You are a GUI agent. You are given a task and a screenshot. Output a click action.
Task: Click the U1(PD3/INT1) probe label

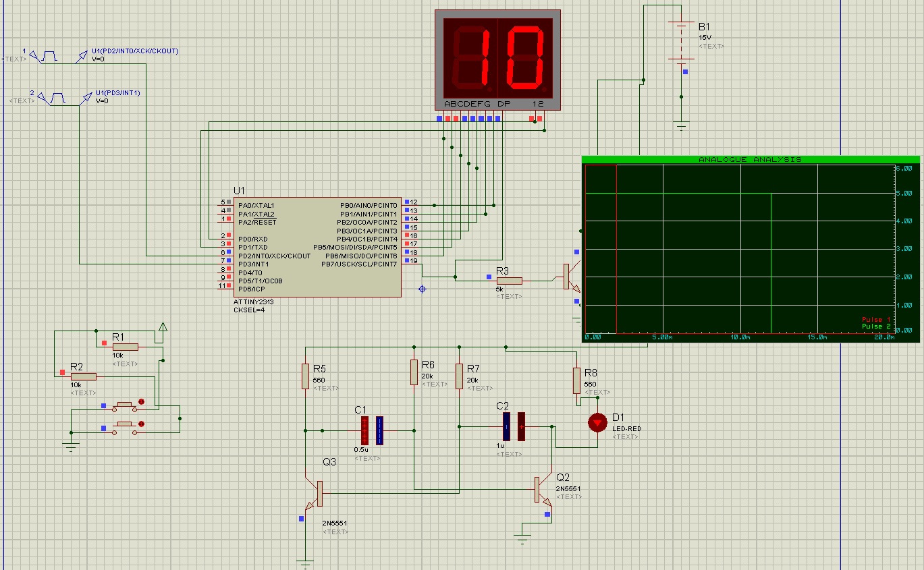coord(117,93)
